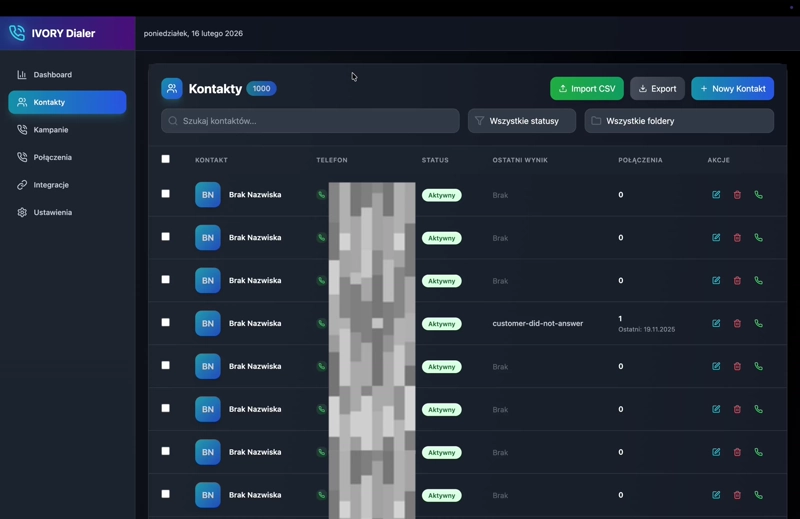Focus the Szukaj kontaktów search field
The width and height of the screenshot is (800, 519).
(310, 121)
